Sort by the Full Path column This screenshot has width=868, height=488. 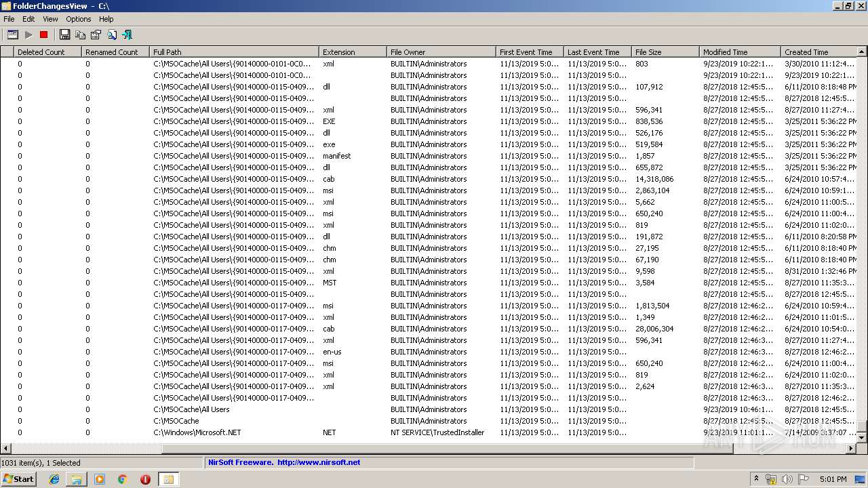coord(234,52)
